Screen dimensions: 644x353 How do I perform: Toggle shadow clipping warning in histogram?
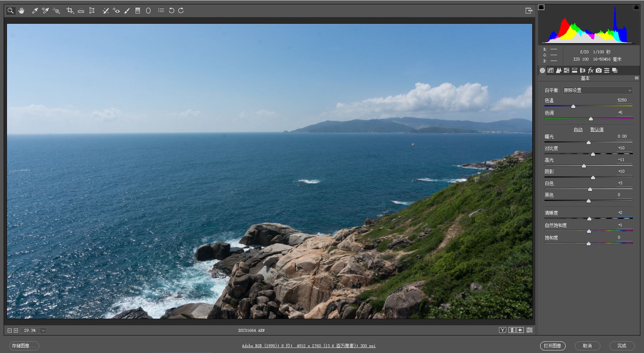pyautogui.click(x=541, y=7)
